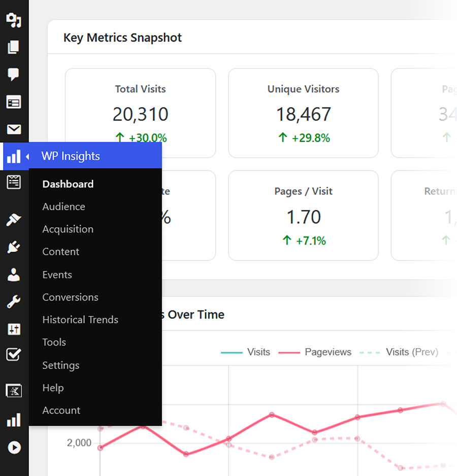Open the Pages sidebar icon
This screenshot has width=457, height=476.
[14, 47]
